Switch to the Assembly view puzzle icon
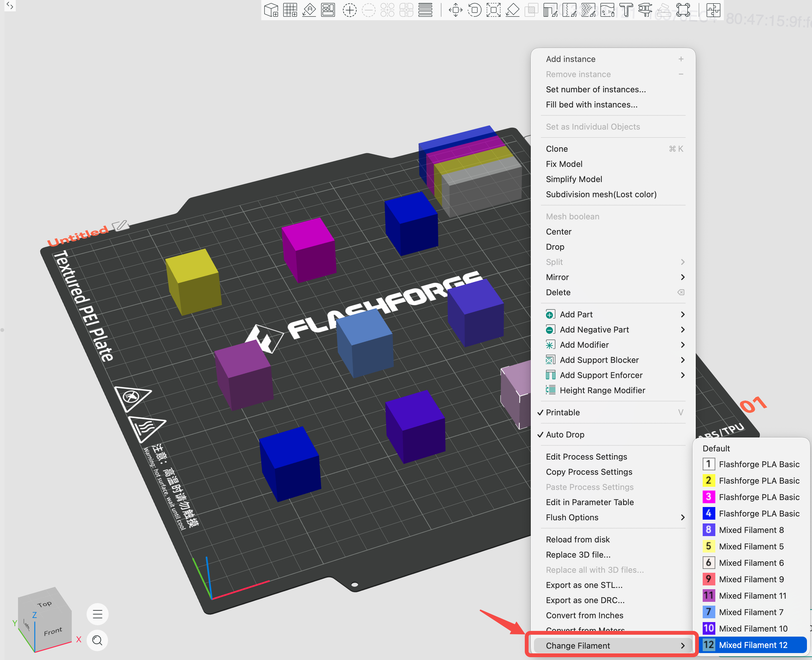 click(713, 10)
